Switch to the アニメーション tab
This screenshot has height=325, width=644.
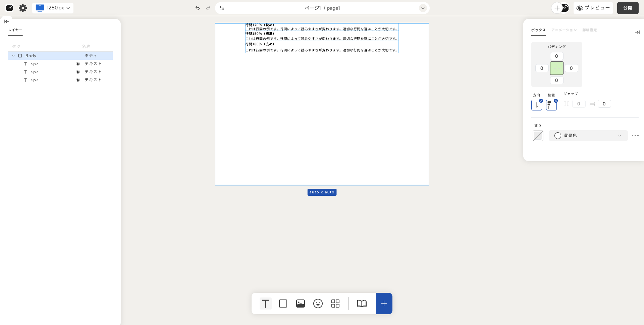(564, 30)
